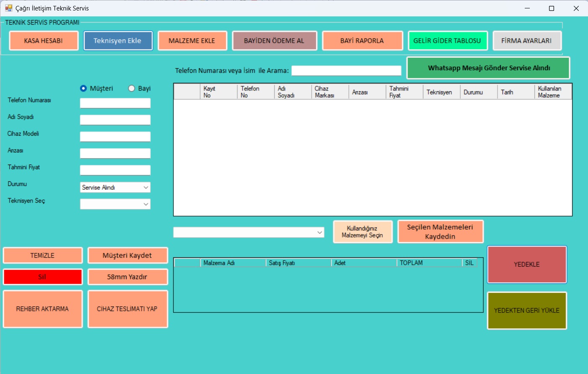Open FİRMA AYARLARI settings
This screenshot has width=588, height=374.
click(x=526, y=41)
